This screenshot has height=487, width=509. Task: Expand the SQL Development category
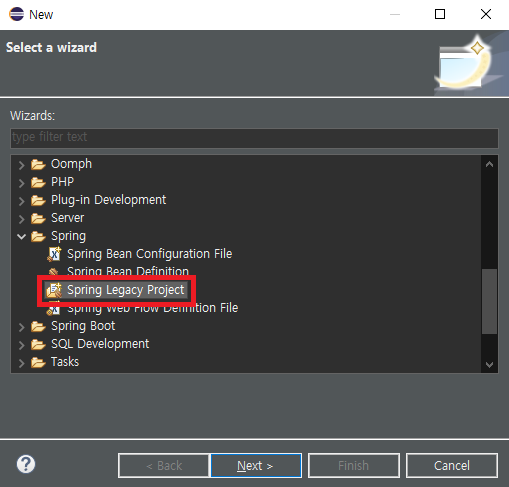pyautogui.click(x=21, y=345)
